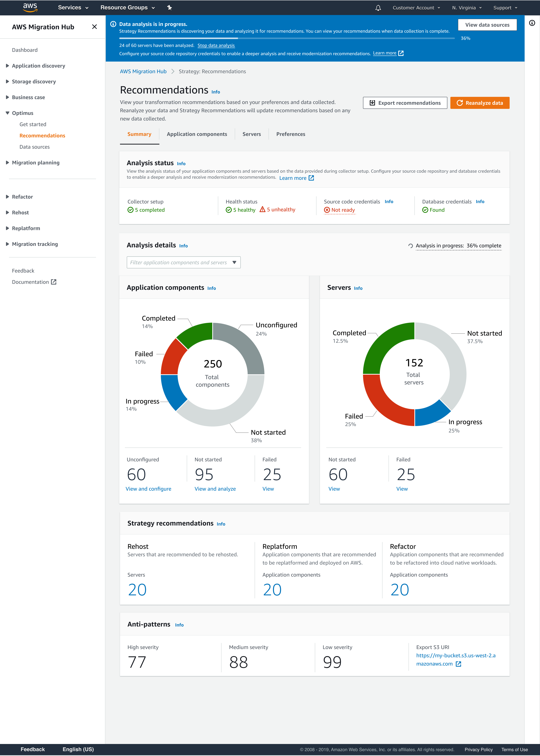Click the unhealthy warning triangle icon
The width and height of the screenshot is (540, 756).
(262, 209)
